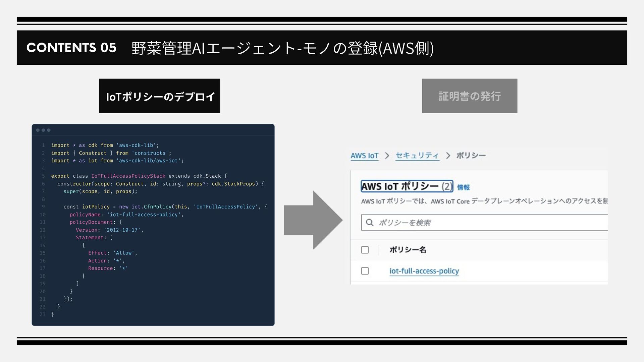The height and width of the screenshot is (362, 644).
Task: Select the 証明書の発行 tab
Action: click(470, 96)
